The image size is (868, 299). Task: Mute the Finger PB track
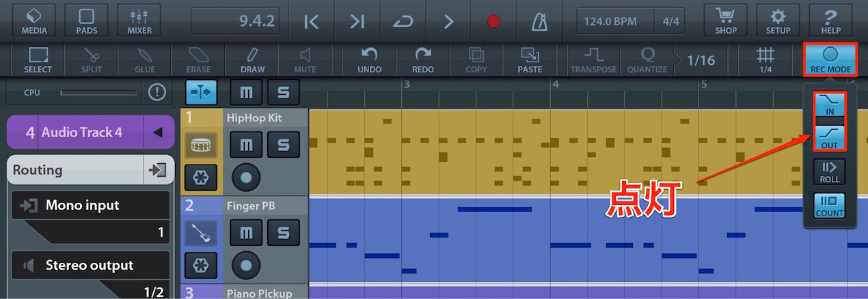click(x=245, y=233)
